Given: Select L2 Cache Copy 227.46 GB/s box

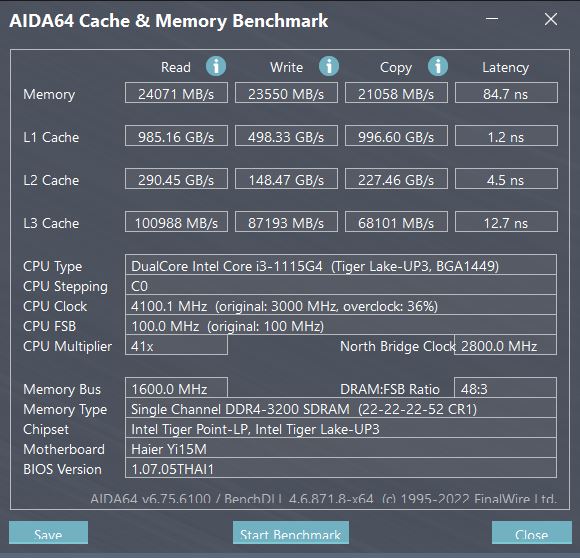Looking at the screenshot, I should click(397, 179).
